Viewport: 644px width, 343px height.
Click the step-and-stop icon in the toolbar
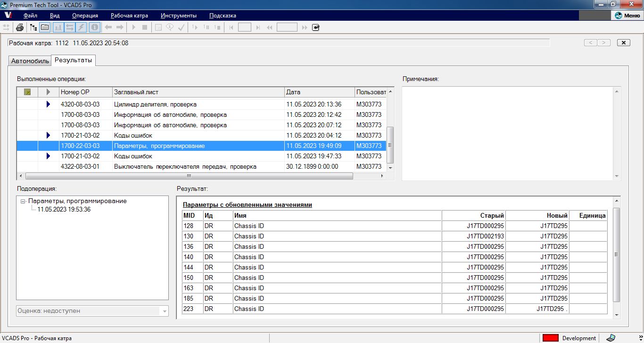[x=217, y=27]
